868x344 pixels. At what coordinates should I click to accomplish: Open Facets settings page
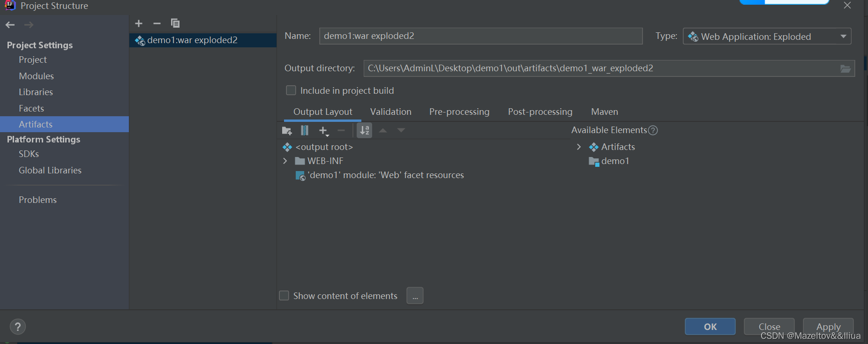tap(31, 108)
